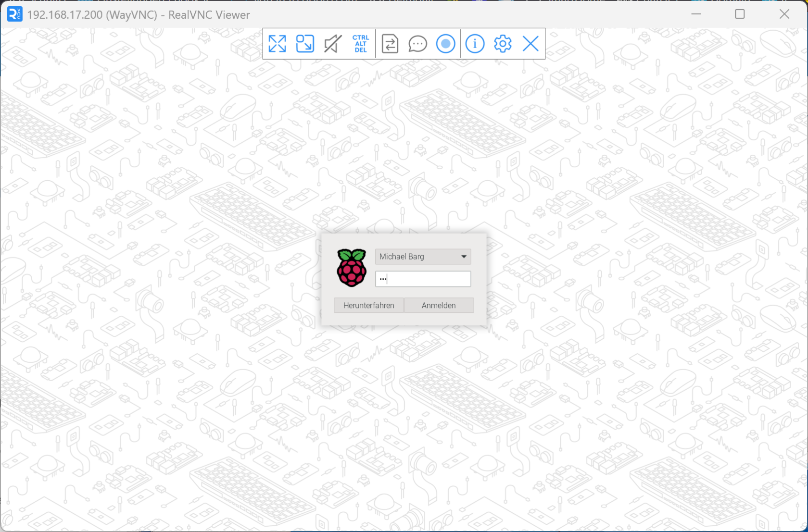808x532 pixels.
Task: Send Ctrl Alt Del to remote machine
Action: [360, 44]
